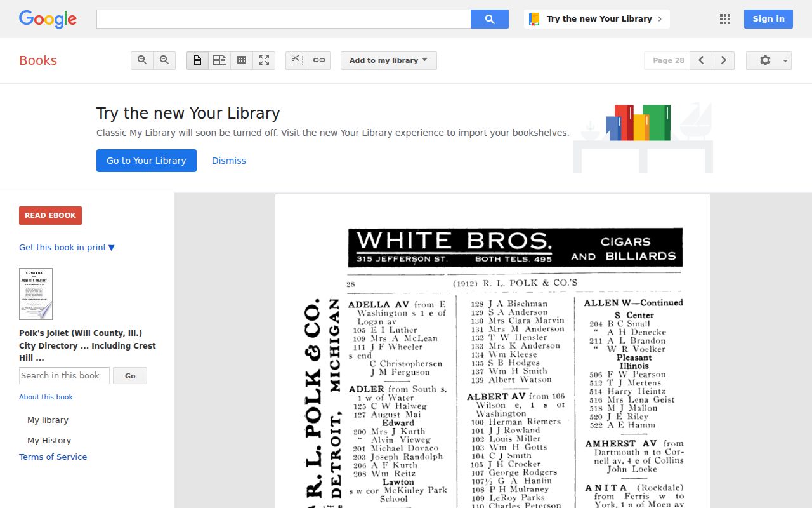
Task: Zoom out of the book page
Action: coord(164,60)
